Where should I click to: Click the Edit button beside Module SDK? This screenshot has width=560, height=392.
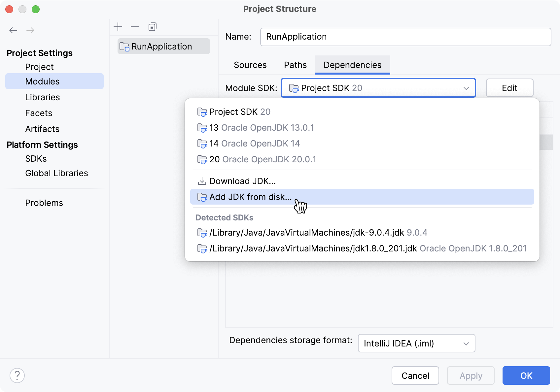point(509,88)
